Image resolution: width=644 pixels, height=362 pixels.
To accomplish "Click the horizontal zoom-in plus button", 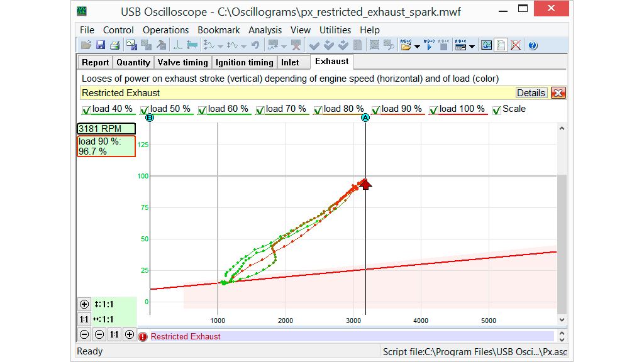I will pos(130,334).
